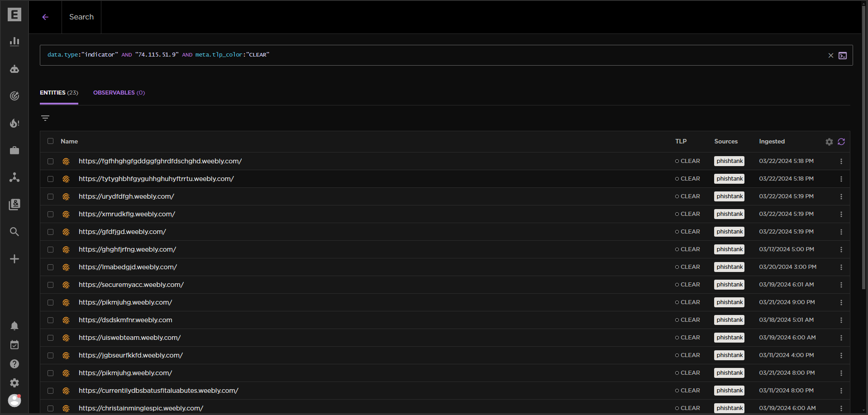Refresh the entities table with circular arrows icon
Image resolution: width=868 pixels, height=415 pixels.
click(841, 142)
